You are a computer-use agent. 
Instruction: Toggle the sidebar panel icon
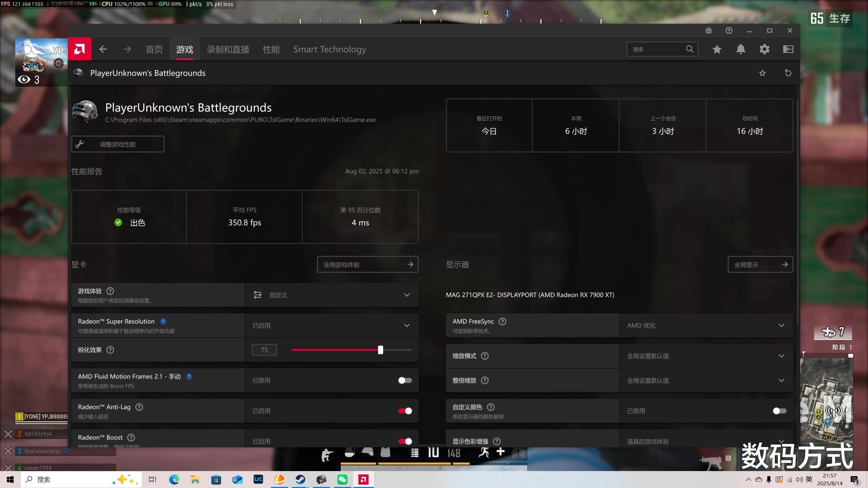(x=788, y=49)
